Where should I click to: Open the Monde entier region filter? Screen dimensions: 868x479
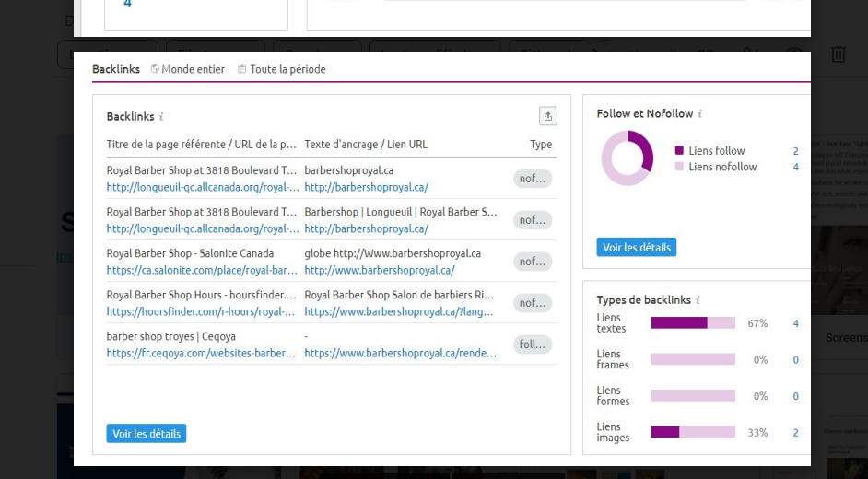pos(188,69)
